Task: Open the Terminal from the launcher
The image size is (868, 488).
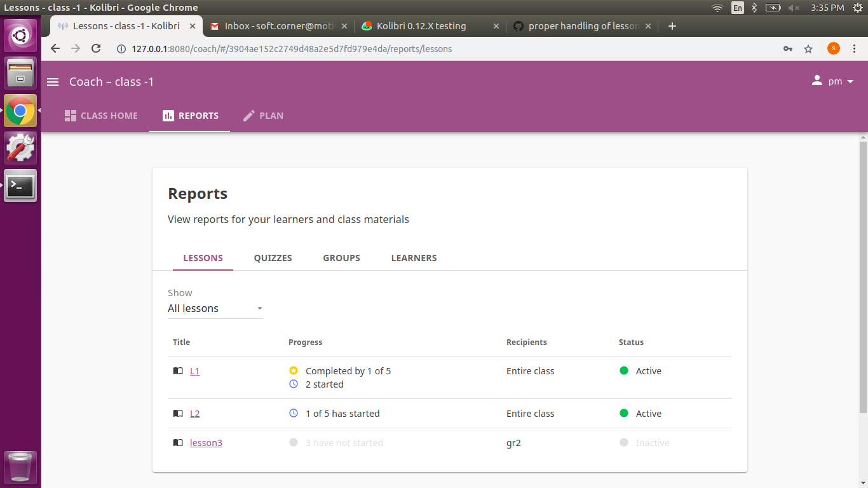Action: tap(20, 186)
